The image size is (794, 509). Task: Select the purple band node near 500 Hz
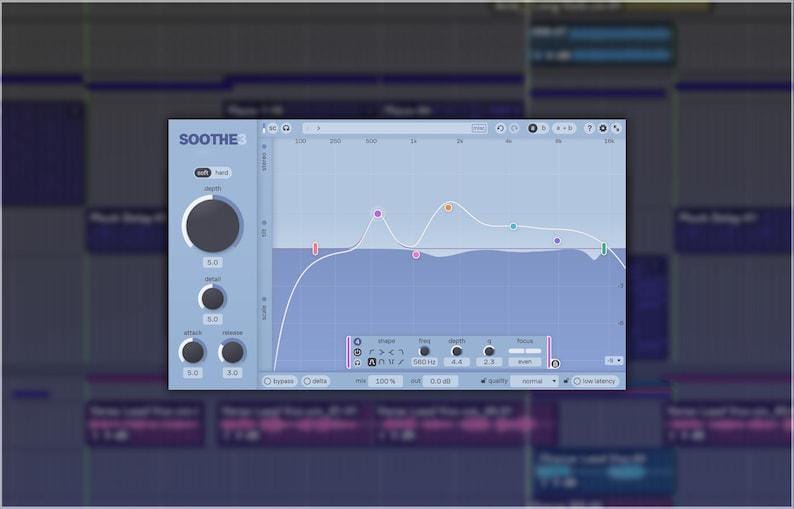click(x=378, y=214)
